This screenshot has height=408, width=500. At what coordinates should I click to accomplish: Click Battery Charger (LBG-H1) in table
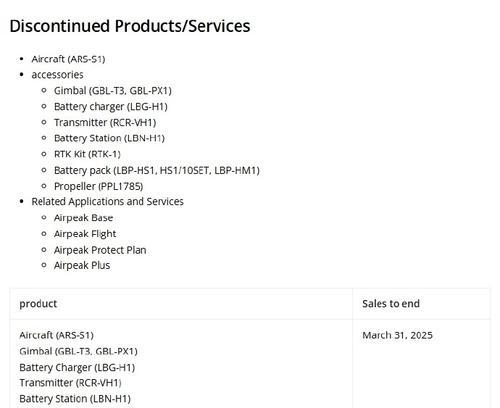pos(77,367)
